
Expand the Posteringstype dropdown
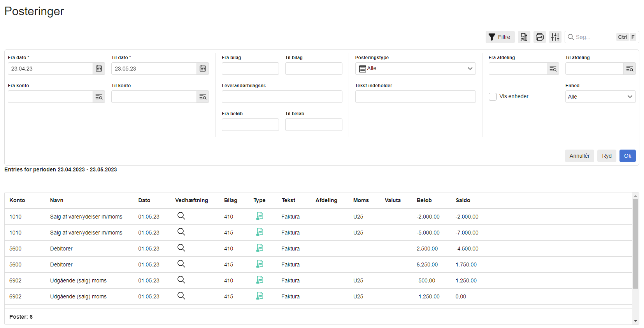tap(415, 69)
